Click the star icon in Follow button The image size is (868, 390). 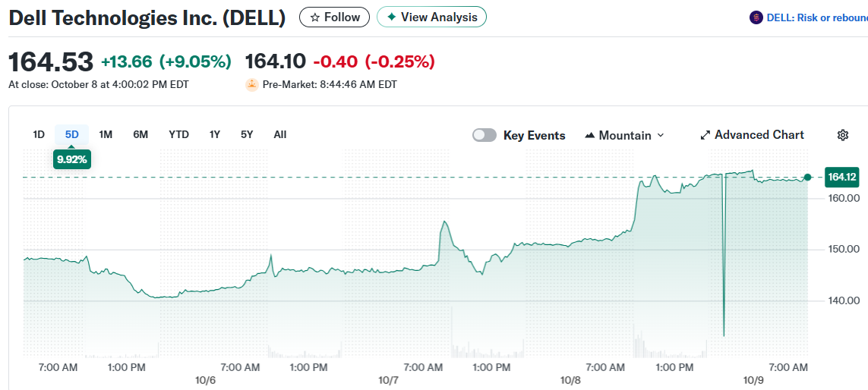pyautogui.click(x=314, y=17)
